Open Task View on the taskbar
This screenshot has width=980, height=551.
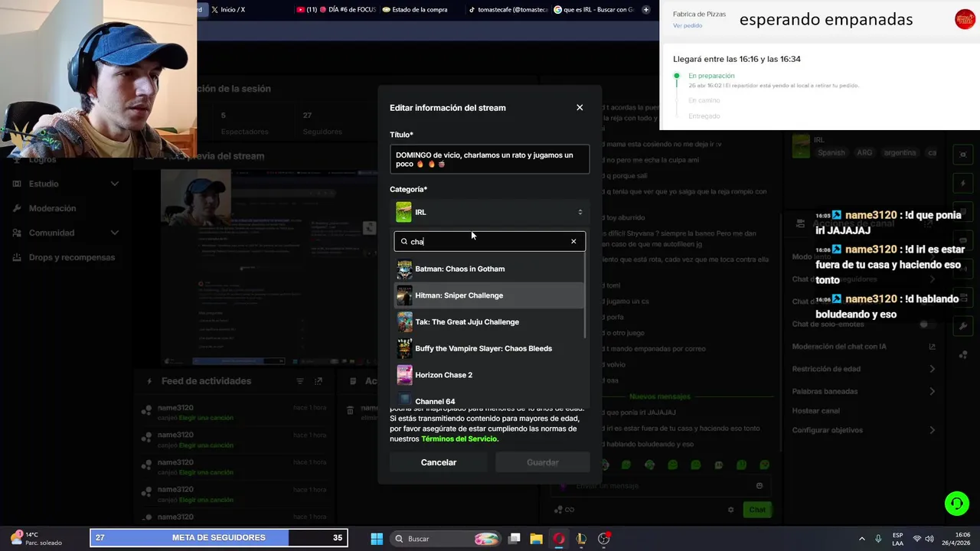pyautogui.click(x=514, y=539)
